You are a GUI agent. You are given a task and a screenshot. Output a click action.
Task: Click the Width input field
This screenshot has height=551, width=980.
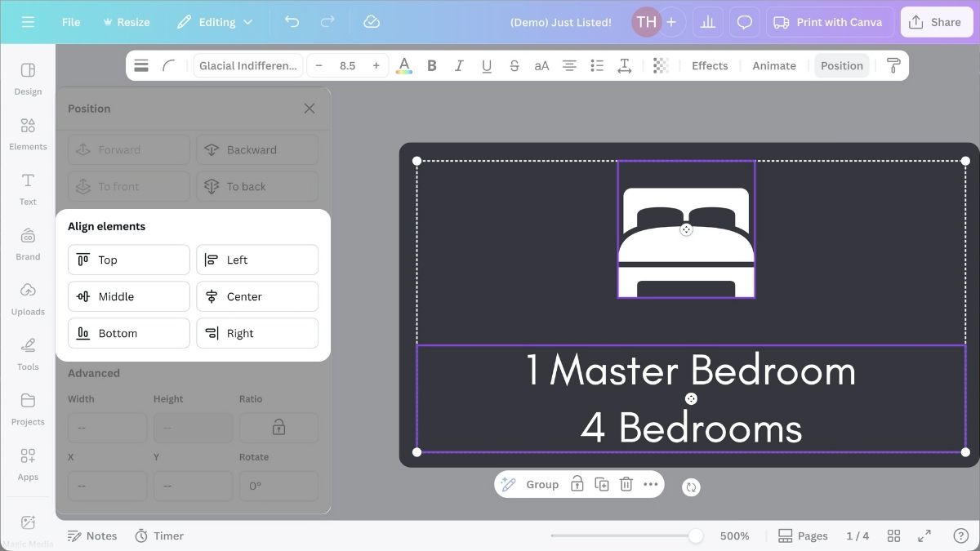(x=108, y=428)
